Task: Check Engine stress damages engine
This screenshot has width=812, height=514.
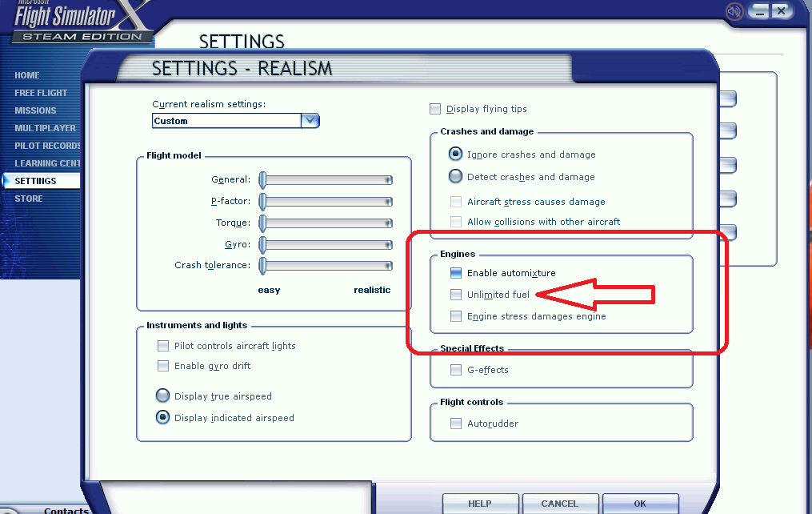Action: click(456, 316)
